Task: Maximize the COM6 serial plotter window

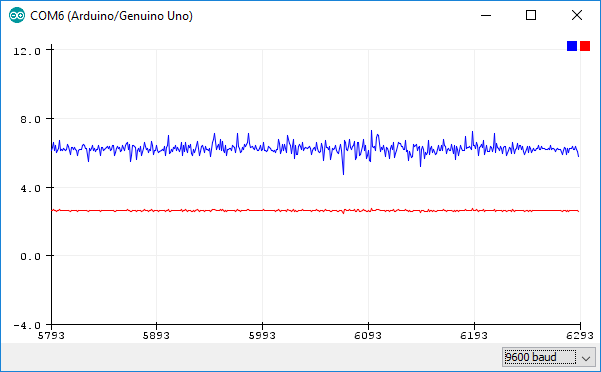Action: pyautogui.click(x=531, y=15)
